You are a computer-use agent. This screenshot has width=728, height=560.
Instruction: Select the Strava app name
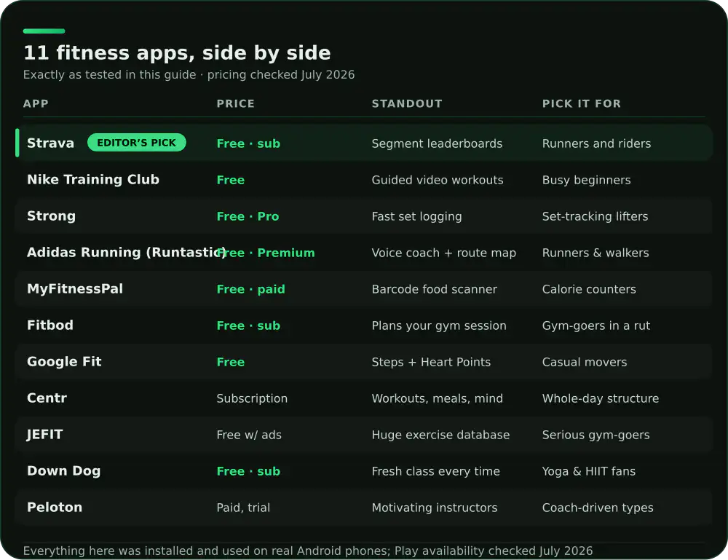(x=51, y=143)
